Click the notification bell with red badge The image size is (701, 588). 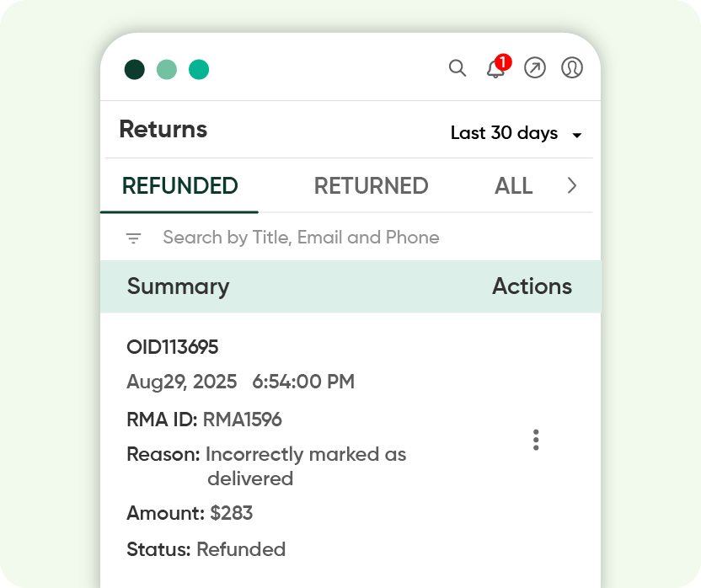point(495,69)
